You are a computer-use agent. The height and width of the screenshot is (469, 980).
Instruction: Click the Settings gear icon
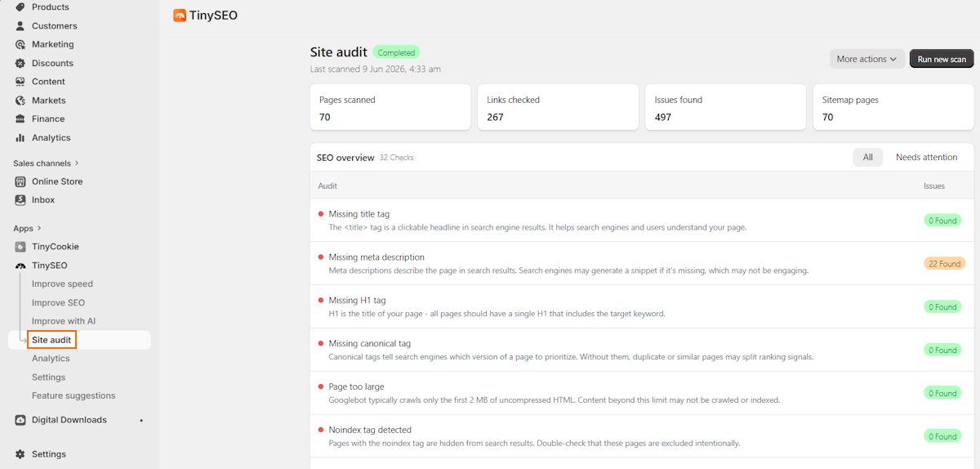pos(20,454)
